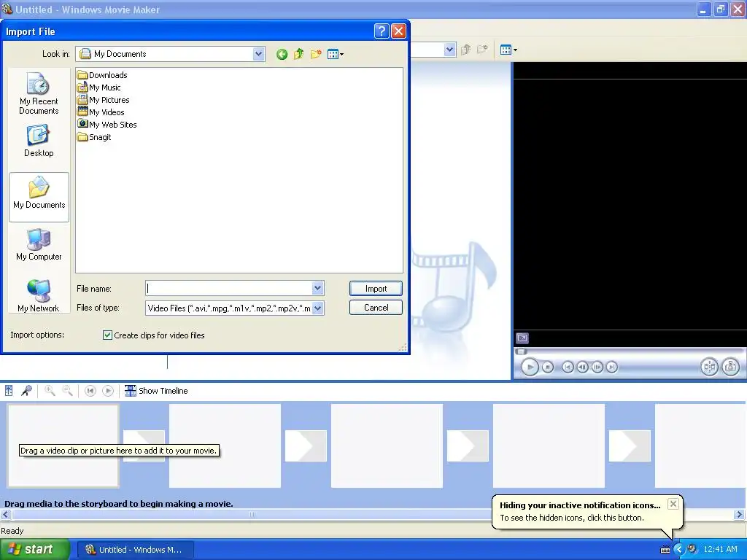Select the Snagit folder
Image resolution: width=747 pixels, height=560 pixels.
tap(94, 136)
